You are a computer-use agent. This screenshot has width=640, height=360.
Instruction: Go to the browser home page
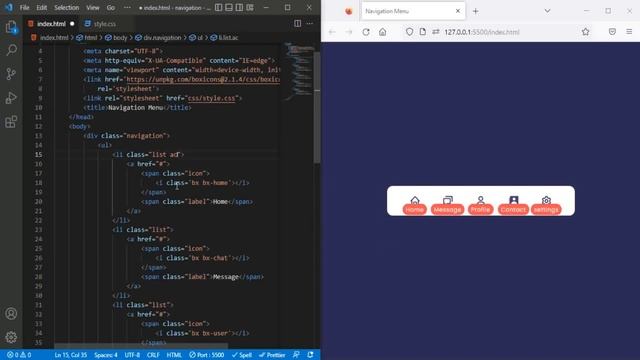click(x=382, y=32)
